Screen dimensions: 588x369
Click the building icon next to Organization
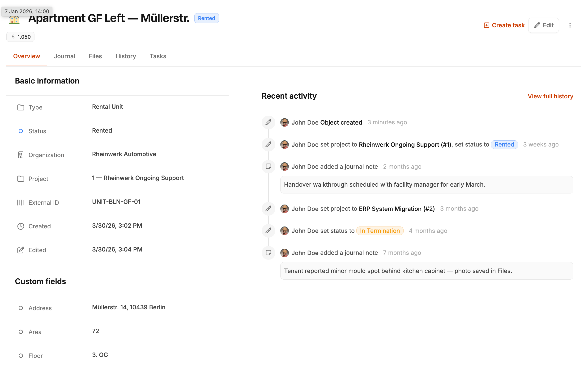click(21, 155)
